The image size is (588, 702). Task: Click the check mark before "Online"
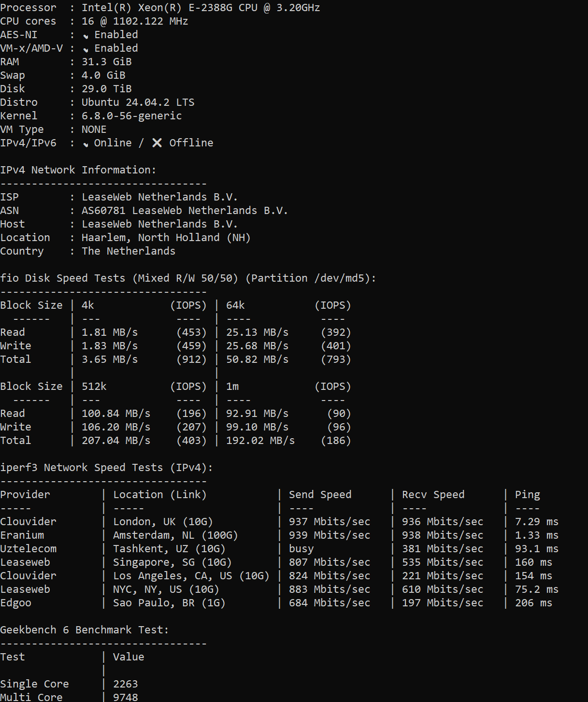tap(86, 144)
